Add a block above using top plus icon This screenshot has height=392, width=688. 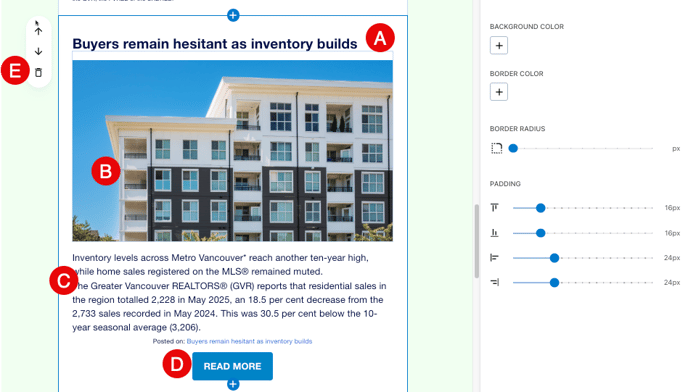(233, 15)
